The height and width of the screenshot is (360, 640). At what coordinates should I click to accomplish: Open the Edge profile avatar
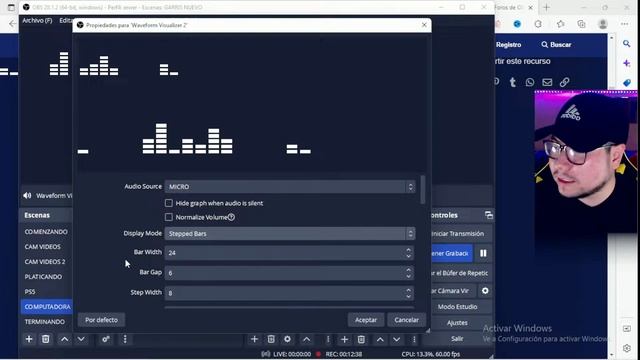[x=603, y=24]
